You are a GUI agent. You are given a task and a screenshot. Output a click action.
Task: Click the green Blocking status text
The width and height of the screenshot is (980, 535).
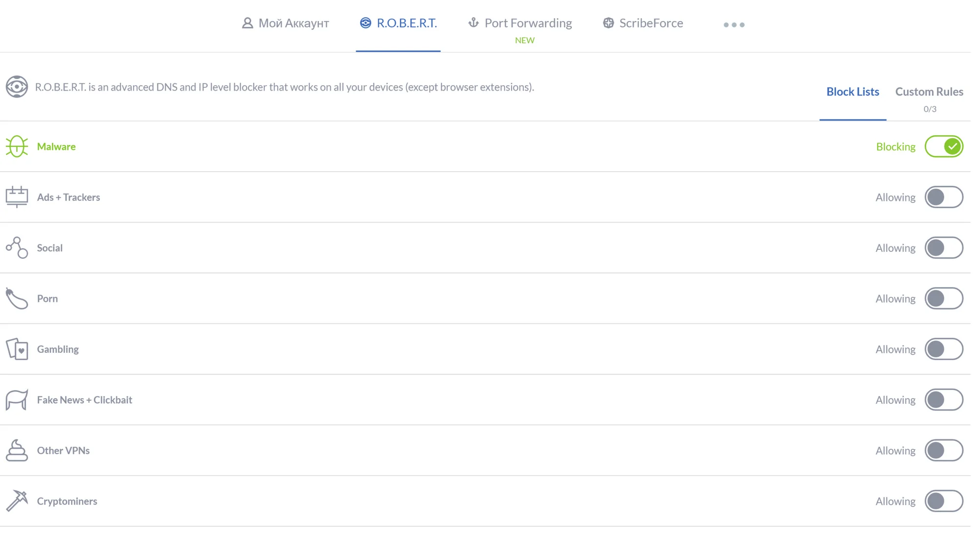[x=896, y=146]
